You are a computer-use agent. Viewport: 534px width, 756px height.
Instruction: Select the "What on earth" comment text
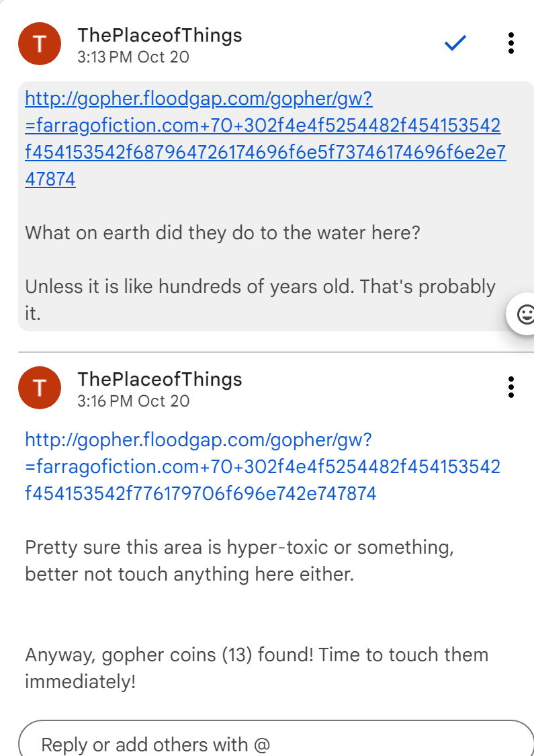(x=222, y=233)
